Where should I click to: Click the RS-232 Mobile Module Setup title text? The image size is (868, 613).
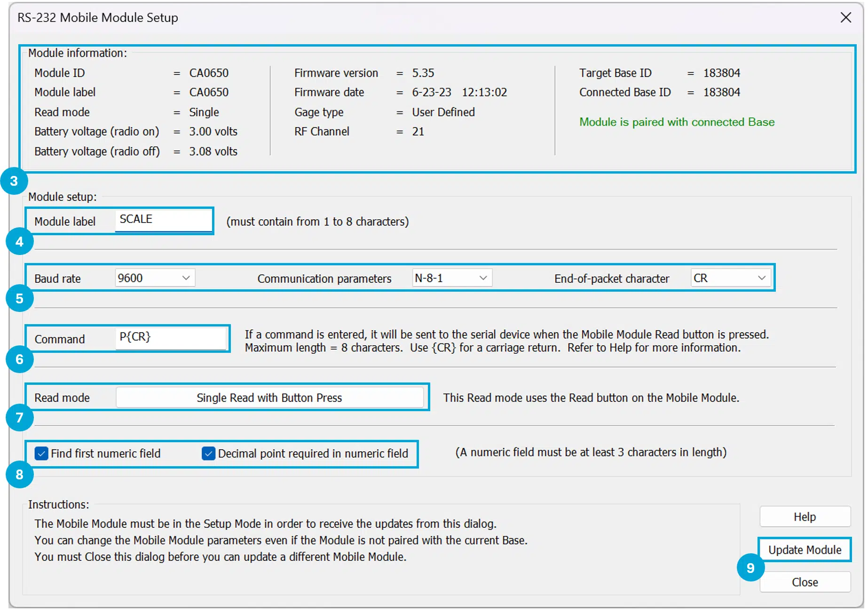click(x=98, y=17)
